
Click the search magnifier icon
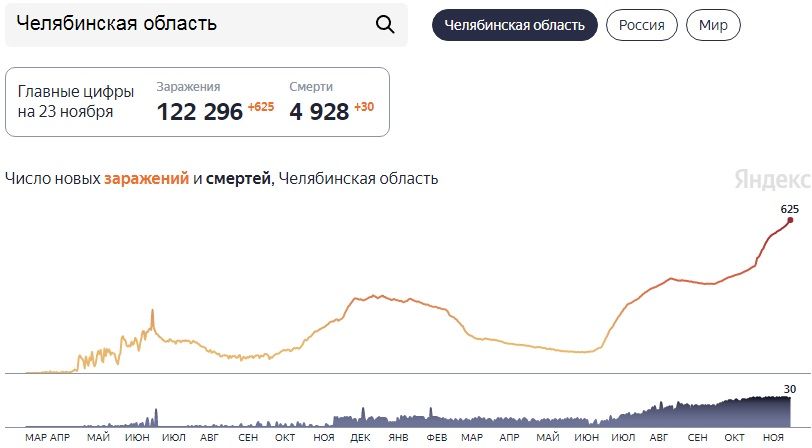385,24
